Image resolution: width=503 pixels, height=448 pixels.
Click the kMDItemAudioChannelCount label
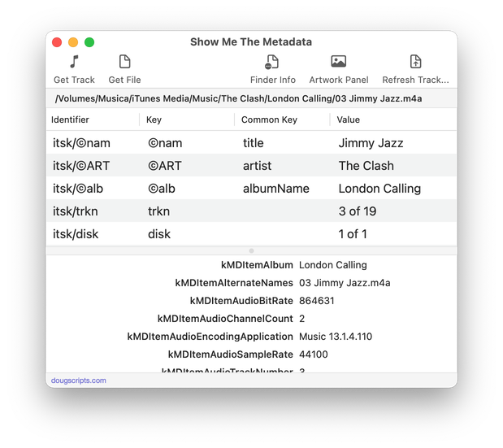click(x=225, y=319)
